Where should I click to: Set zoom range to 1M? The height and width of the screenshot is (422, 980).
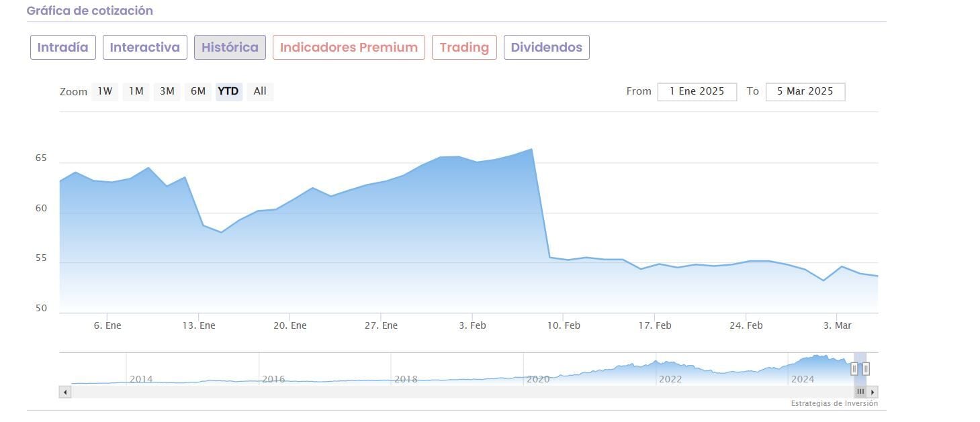click(x=136, y=91)
